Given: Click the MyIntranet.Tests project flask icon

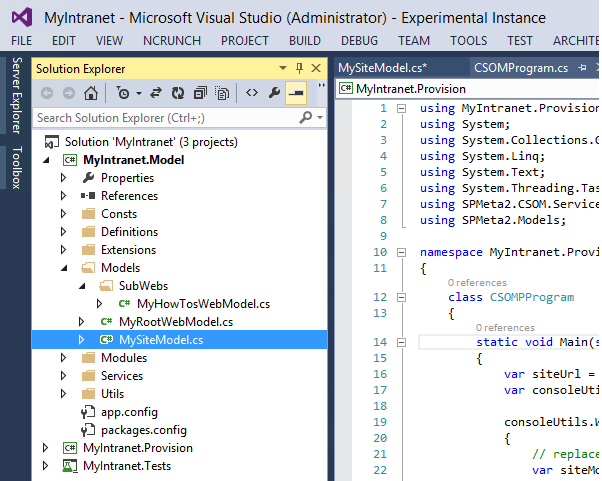Looking at the screenshot, I should 69,466.
